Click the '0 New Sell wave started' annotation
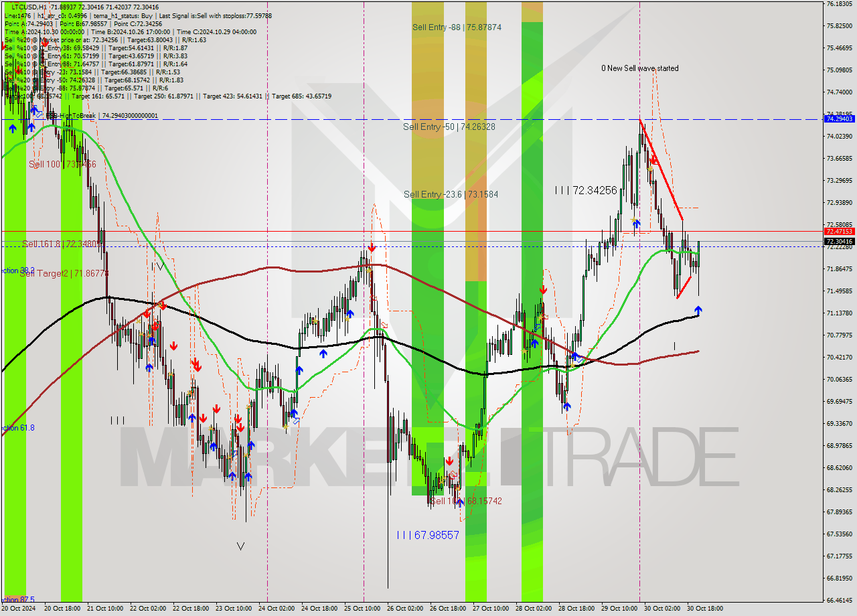857x616 pixels. (x=639, y=68)
